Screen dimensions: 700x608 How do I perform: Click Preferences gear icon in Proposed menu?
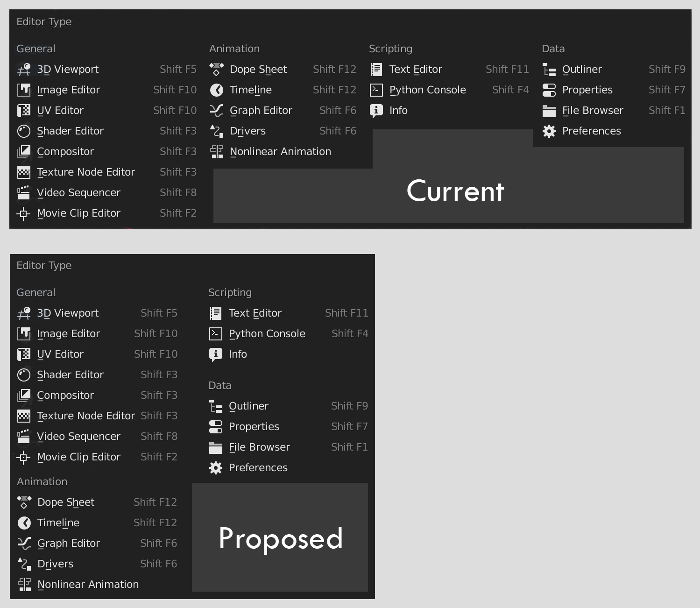click(x=216, y=468)
